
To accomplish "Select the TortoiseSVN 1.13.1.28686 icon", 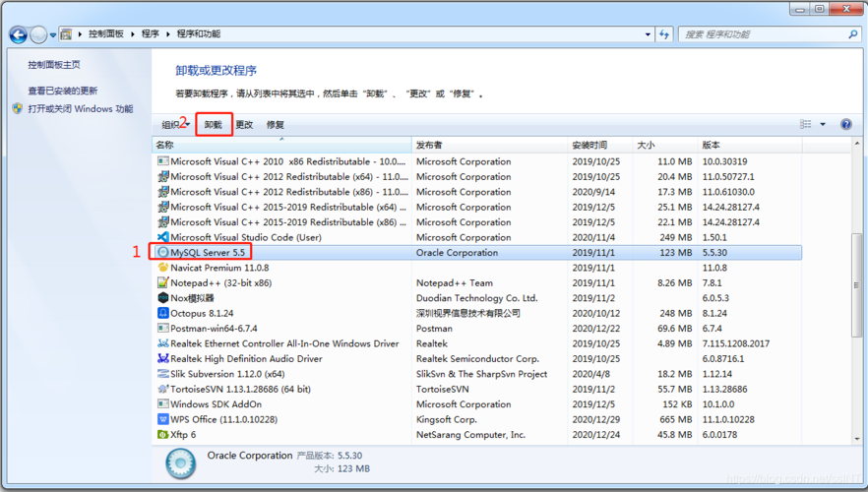I will tap(162, 389).
